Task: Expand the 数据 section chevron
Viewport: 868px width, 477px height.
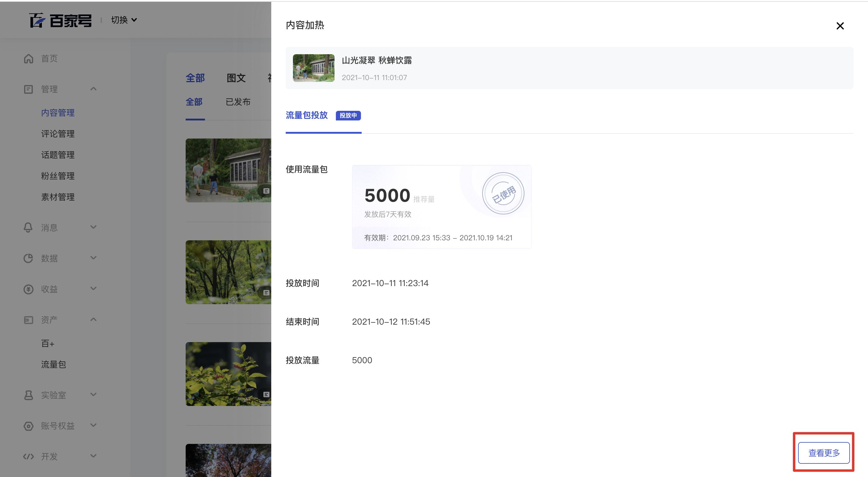Action: (x=93, y=258)
